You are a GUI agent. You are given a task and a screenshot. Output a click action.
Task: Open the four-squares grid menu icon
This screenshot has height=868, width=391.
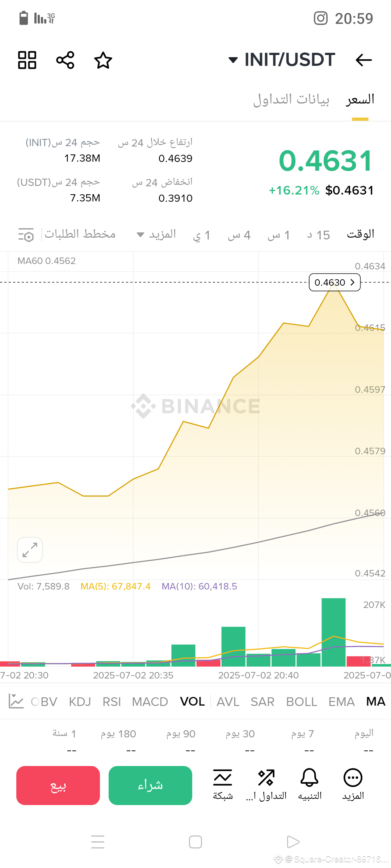click(27, 60)
